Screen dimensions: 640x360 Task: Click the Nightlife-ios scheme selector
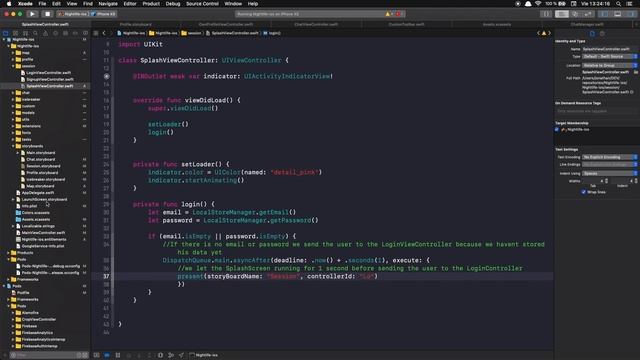[x=73, y=14]
